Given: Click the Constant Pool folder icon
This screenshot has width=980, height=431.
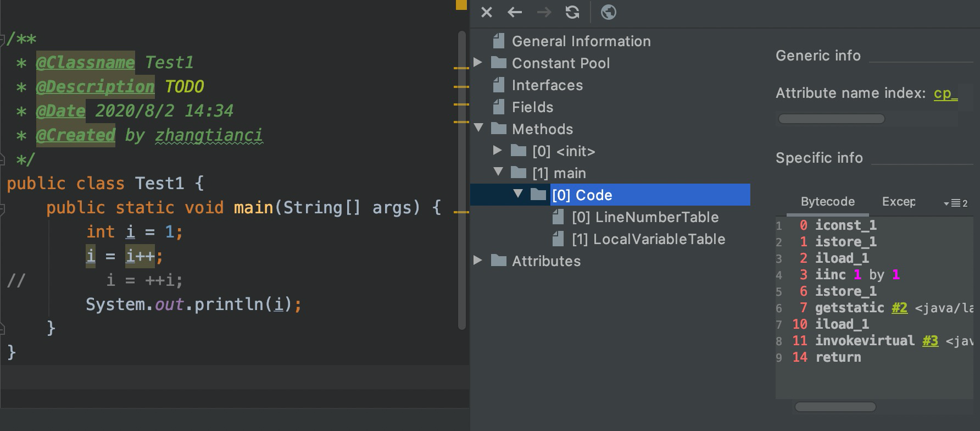Looking at the screenshot, I should (x=498, y=63).
